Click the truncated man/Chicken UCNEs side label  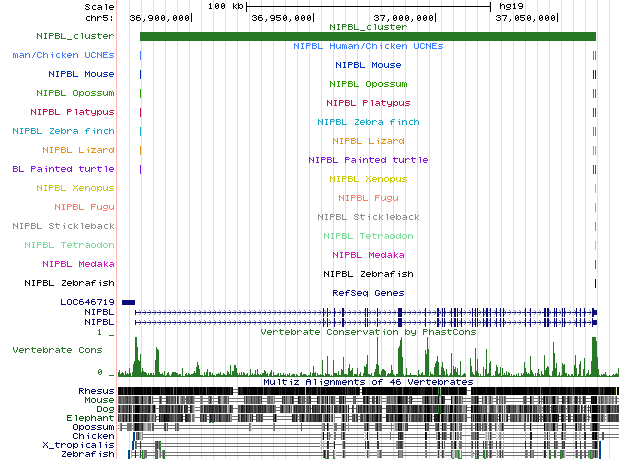[63, 55]
